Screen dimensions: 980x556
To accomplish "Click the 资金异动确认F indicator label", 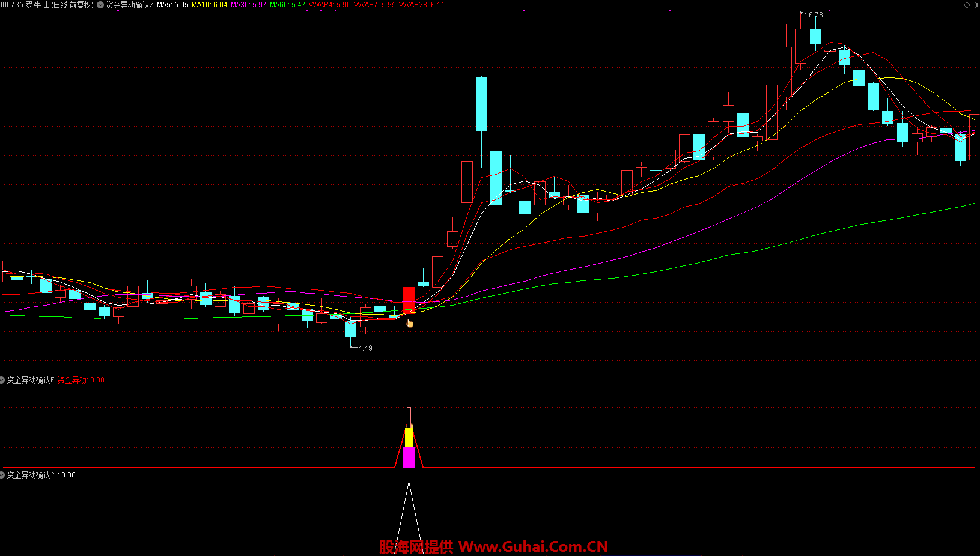I will (31, 380).
